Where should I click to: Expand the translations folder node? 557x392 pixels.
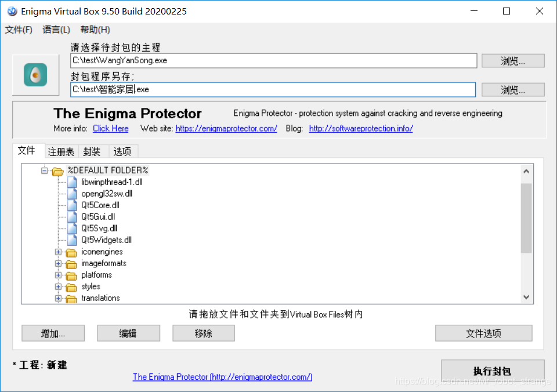click(58, 298)
